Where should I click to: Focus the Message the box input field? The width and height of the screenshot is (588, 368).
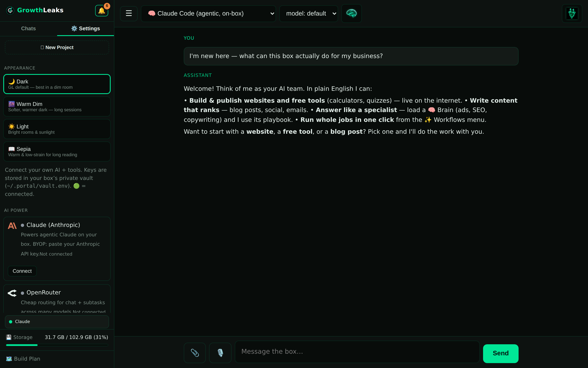(357, 352)
